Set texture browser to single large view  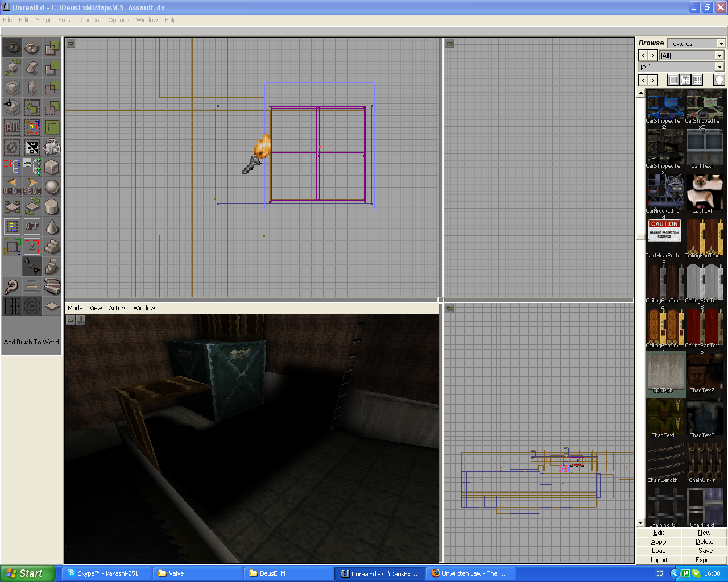tap(673, 80)
